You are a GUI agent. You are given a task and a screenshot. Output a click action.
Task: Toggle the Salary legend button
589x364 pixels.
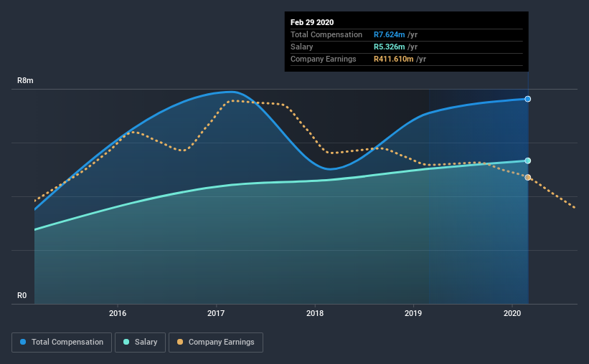pos(140,343)
